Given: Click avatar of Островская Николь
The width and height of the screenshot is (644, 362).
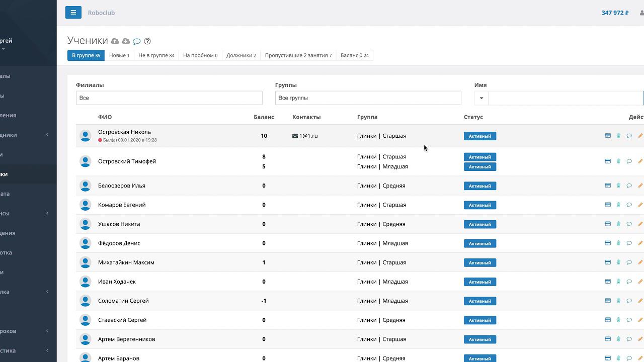Looking at the screenshot, I should [x=85, y=136].
